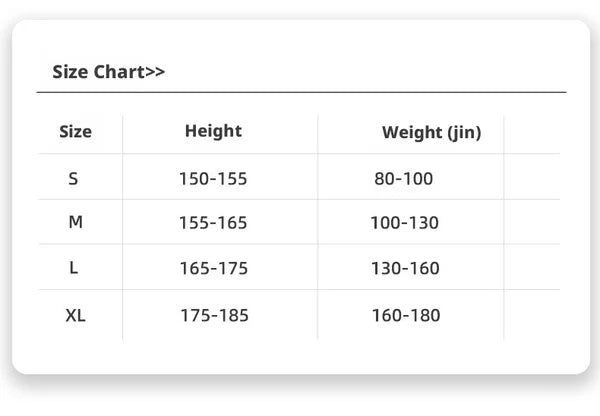The width and height of the screenshot is (600, 416).
Task: Select size M in the table
Action: click(75, 222)
